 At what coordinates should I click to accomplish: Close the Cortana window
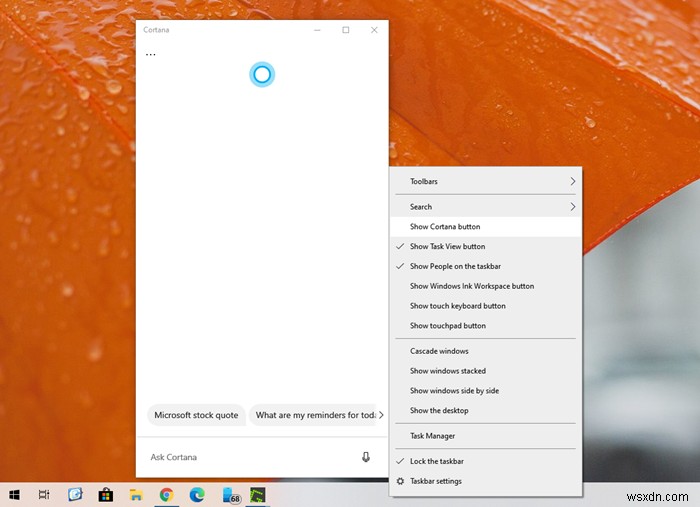374,30
